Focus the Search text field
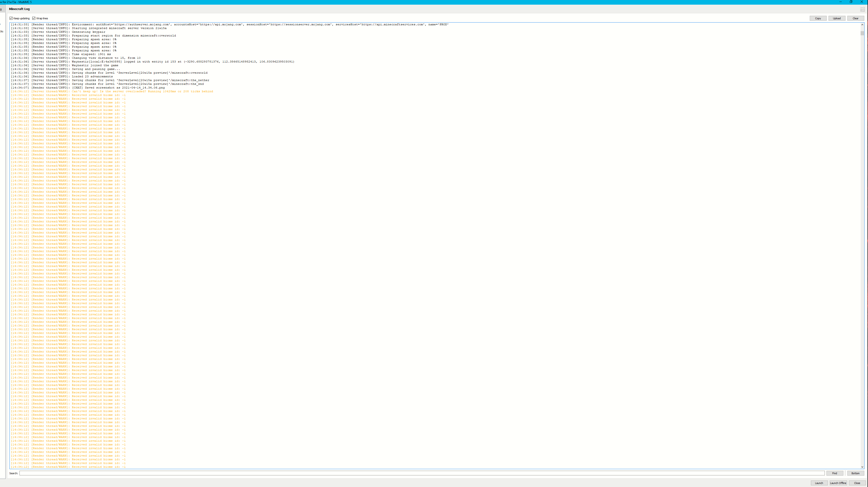 click(421, 473)
